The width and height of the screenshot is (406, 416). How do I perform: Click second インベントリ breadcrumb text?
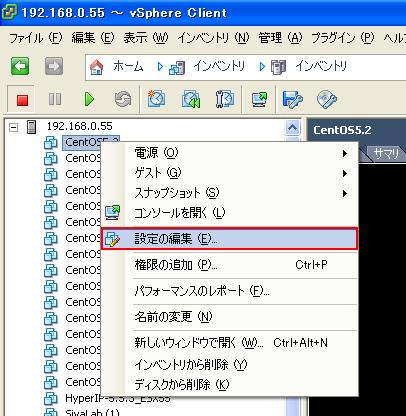(x=321, y=67)
